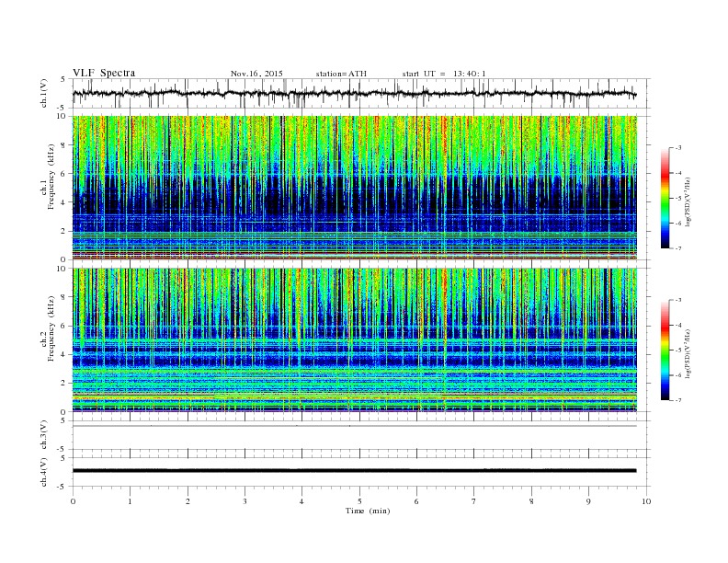Screen dimensions: 728x563
Task: Select the "ch.3(V)" axis label
Action: tap(44, 437)
